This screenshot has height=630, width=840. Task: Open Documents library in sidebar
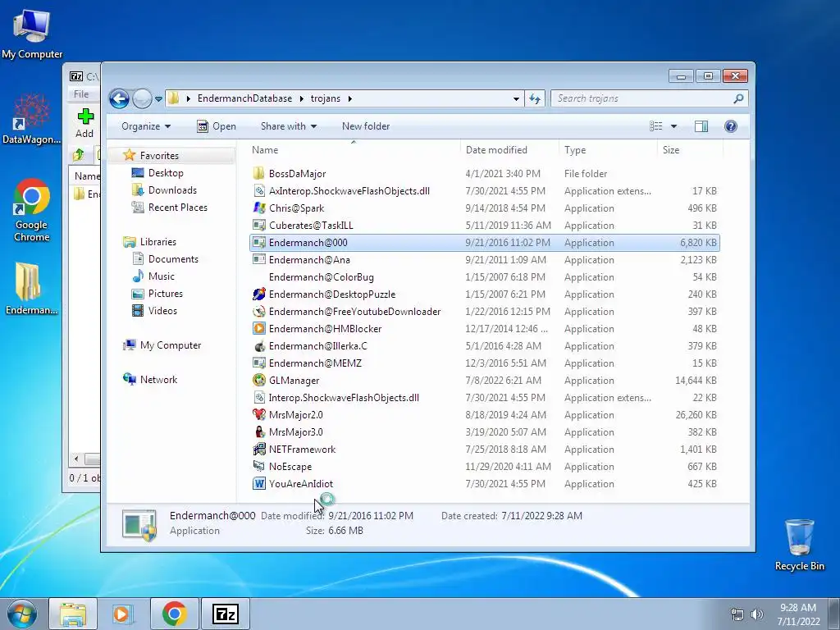point(173,258)
